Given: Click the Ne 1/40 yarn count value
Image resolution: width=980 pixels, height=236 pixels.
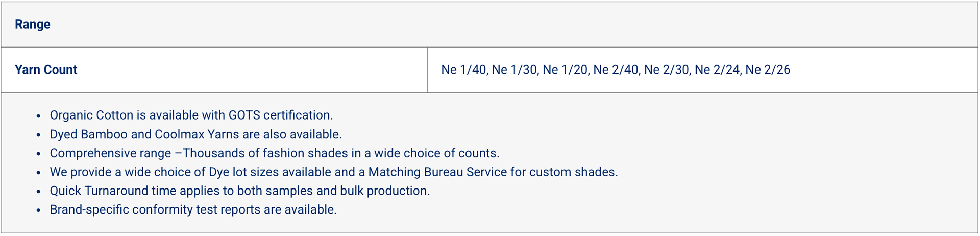Looking at the screenshot, I should point(463,69).
